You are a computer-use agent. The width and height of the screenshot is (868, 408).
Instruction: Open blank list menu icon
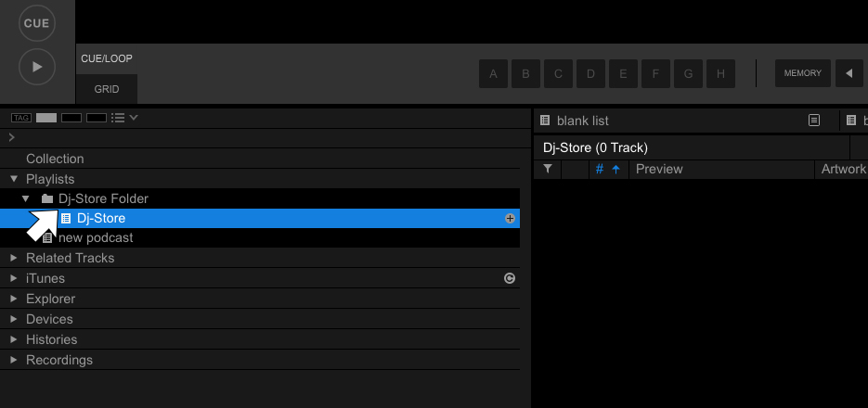(x=814, y=120)
